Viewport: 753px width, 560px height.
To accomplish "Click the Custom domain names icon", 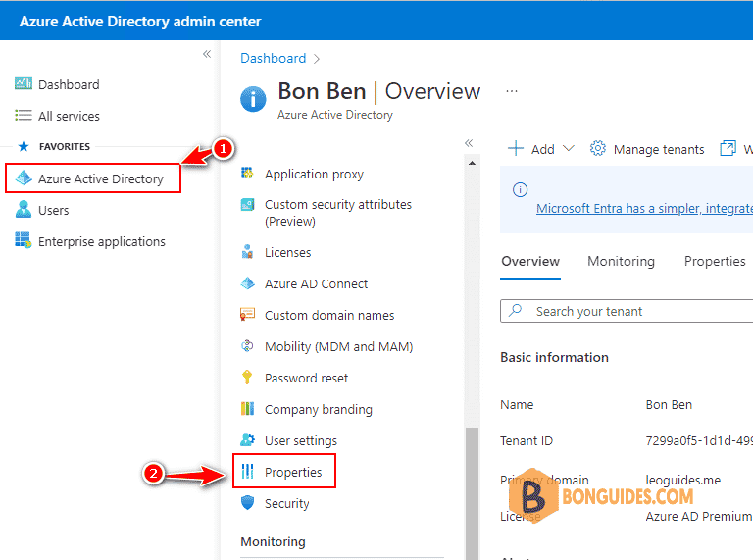I will click(x=247, y=315).
